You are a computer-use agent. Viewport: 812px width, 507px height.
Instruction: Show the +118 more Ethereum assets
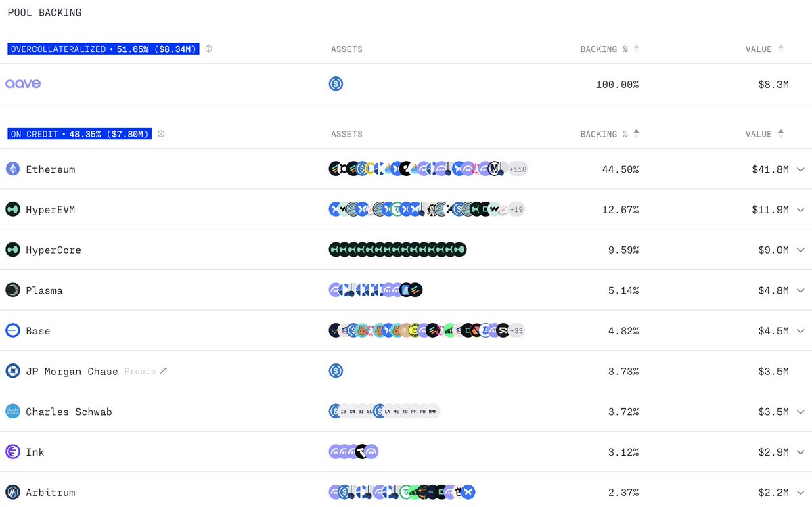coord(518,169)
